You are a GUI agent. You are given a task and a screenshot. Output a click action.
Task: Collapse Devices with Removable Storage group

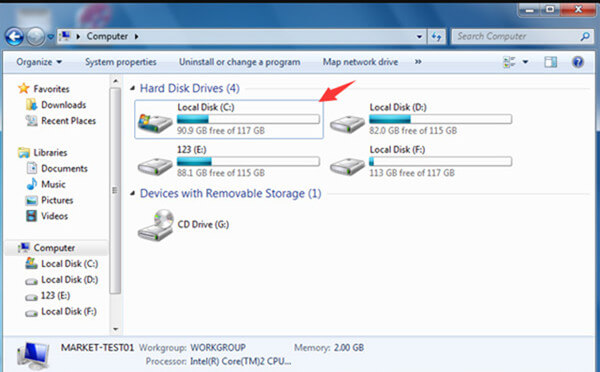coord(132,194)
